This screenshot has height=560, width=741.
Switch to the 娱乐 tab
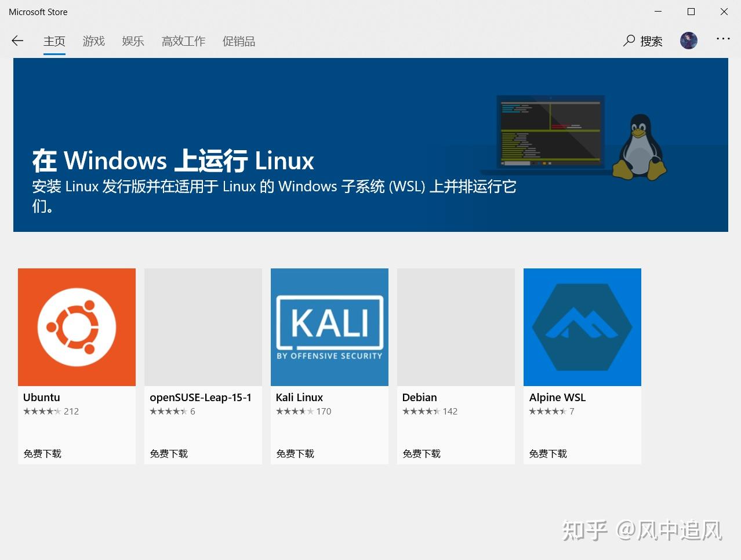[x=133, y=41]
